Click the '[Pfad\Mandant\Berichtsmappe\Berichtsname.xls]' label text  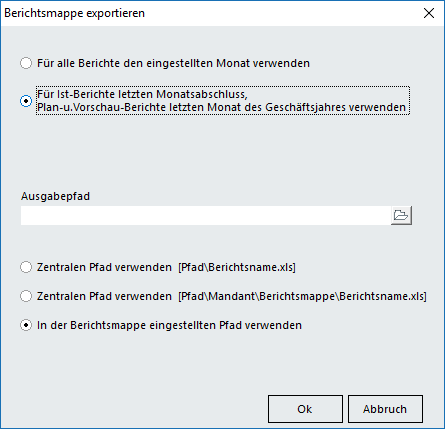coord(302,296)
